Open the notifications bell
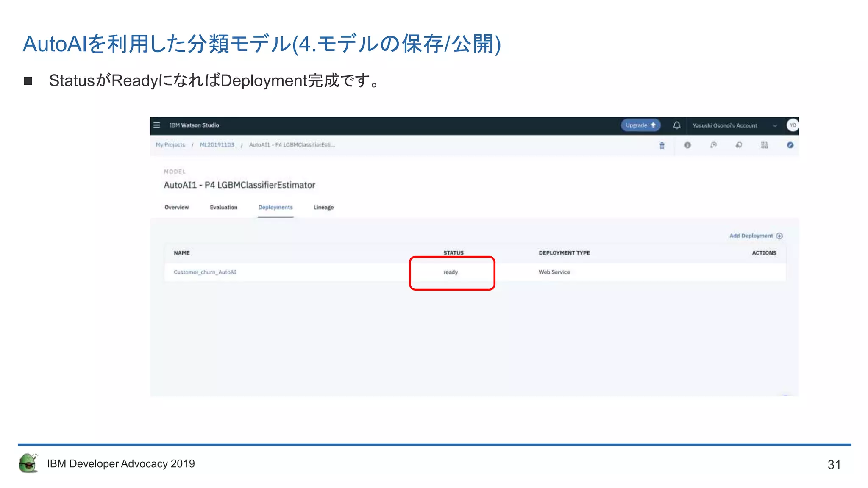 coord(677,125)
